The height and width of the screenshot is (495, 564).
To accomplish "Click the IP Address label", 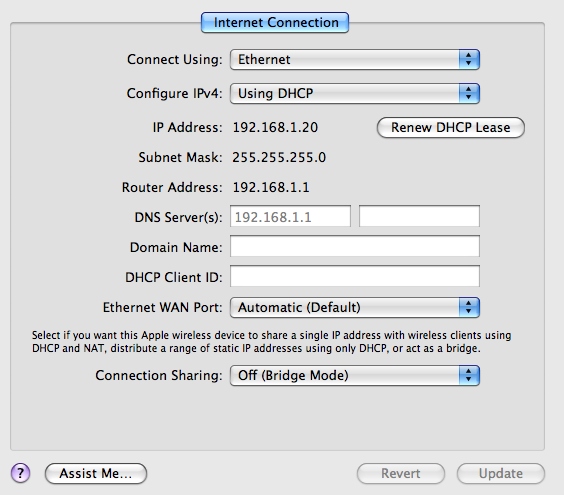I will tap(187, 127).
